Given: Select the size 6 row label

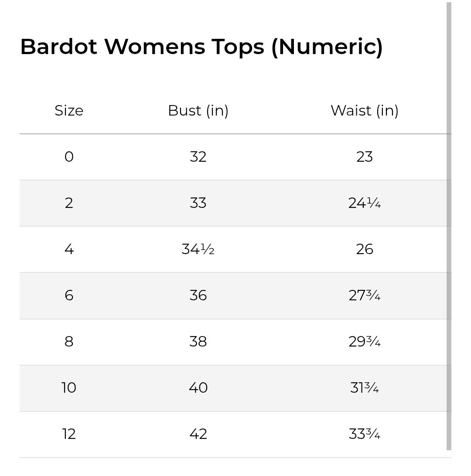Looking at the screenshot, I should [69, 296].
